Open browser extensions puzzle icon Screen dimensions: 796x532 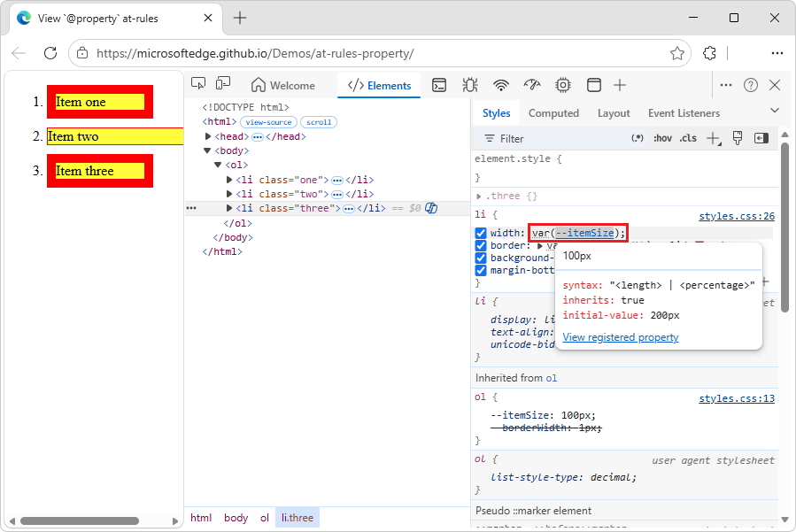pyautogui.click(x=710, y=53)
